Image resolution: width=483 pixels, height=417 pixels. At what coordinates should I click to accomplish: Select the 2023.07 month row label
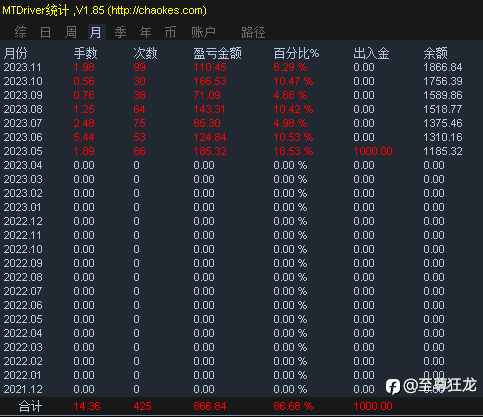click(x=23, y=123)
